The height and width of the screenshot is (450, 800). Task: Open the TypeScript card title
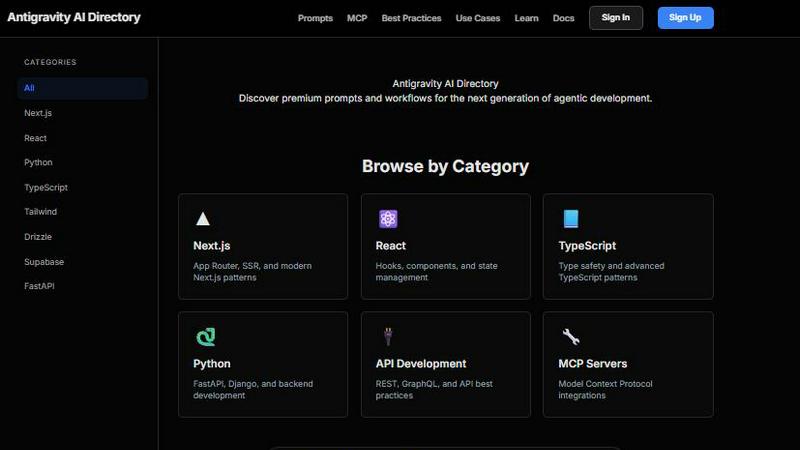tap(587, 246)
